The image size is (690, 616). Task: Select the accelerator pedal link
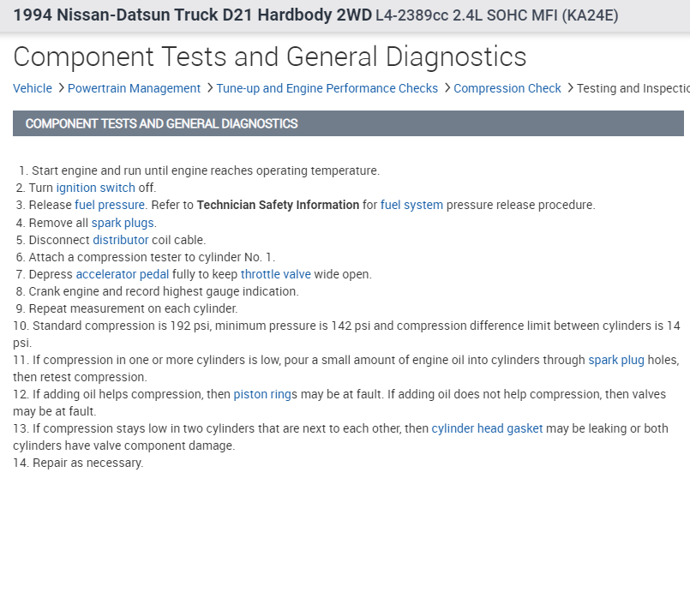pyautogui.click(x=122, y=274)
